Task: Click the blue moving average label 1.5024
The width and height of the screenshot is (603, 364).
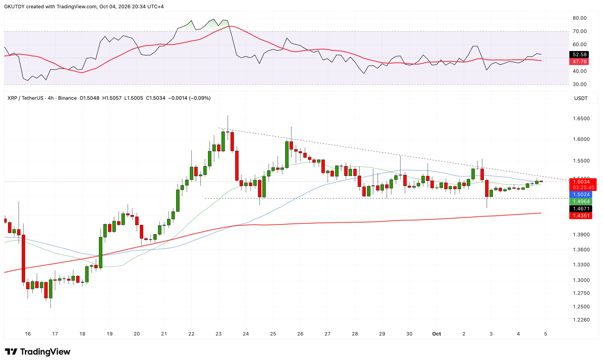Action: [581, 194]
